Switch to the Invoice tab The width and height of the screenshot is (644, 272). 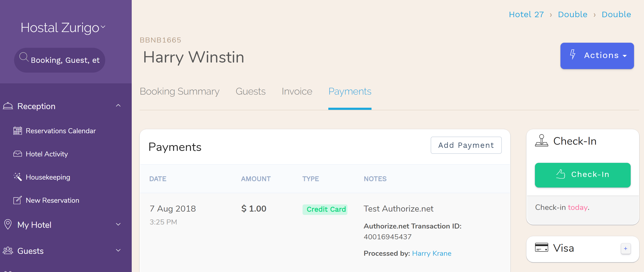point(297,91)
